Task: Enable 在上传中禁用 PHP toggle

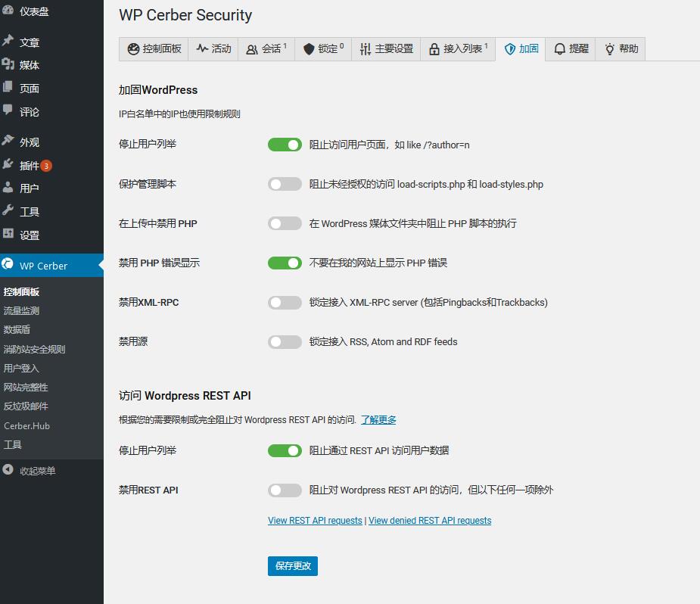Action: point(285,223)
